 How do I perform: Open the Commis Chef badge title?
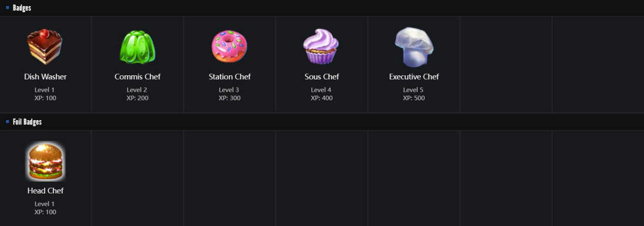(138, 77)
